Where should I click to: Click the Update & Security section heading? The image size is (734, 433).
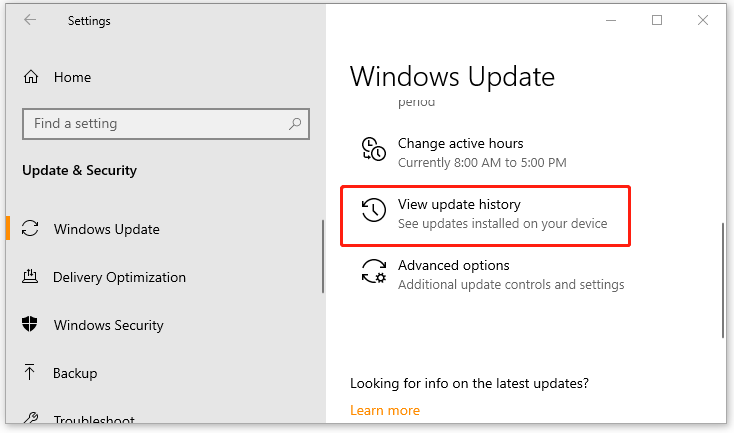80,170
